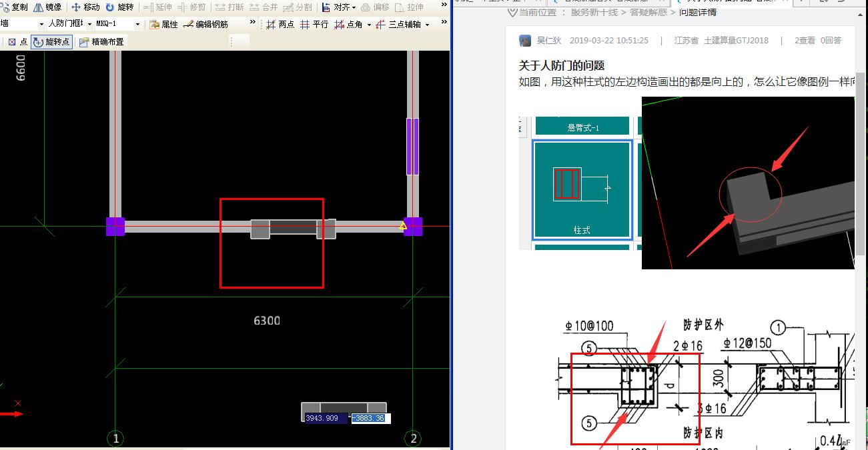Select the 修剪 (Trim) tool

pyautogui.click(x=191, y=7)
